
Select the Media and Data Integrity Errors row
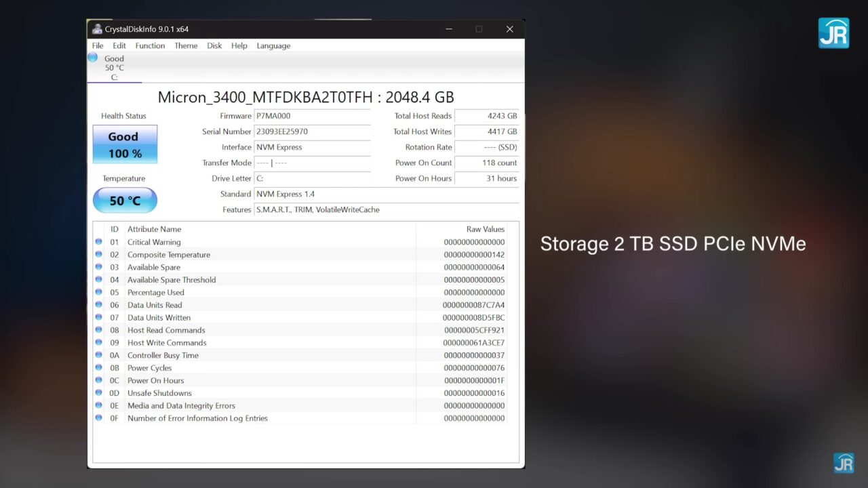point(181,406)
